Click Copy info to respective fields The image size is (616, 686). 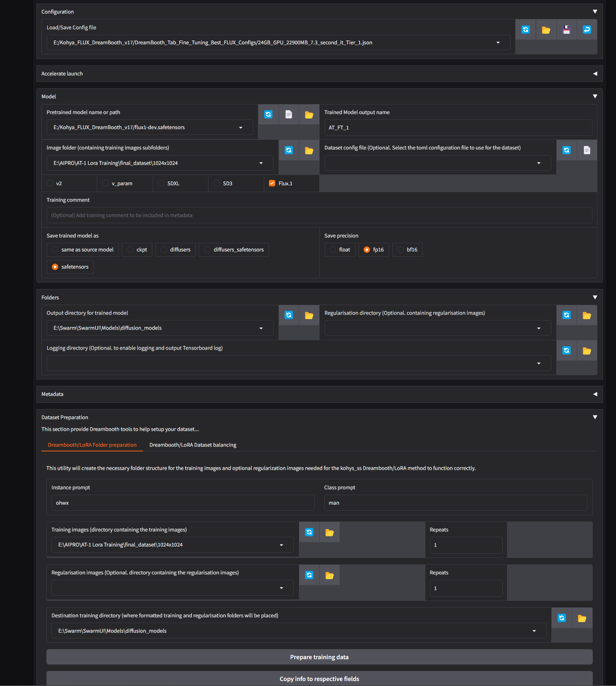[319, 678]
